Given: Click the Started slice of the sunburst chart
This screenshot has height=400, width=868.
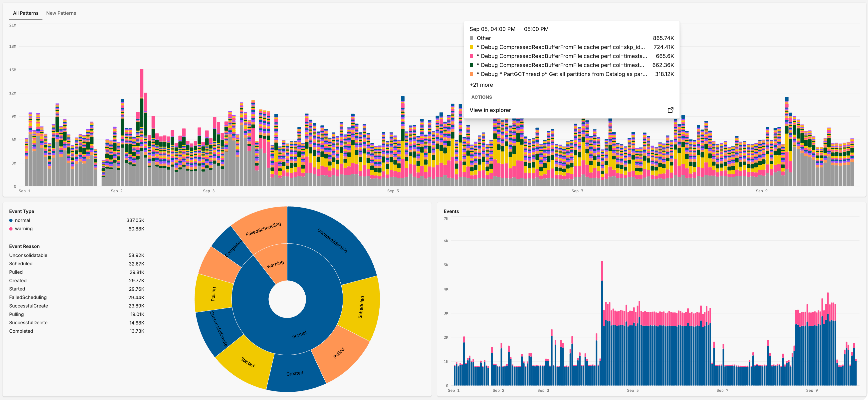Looking at the screenshot, I should click(x=248, y=362).
